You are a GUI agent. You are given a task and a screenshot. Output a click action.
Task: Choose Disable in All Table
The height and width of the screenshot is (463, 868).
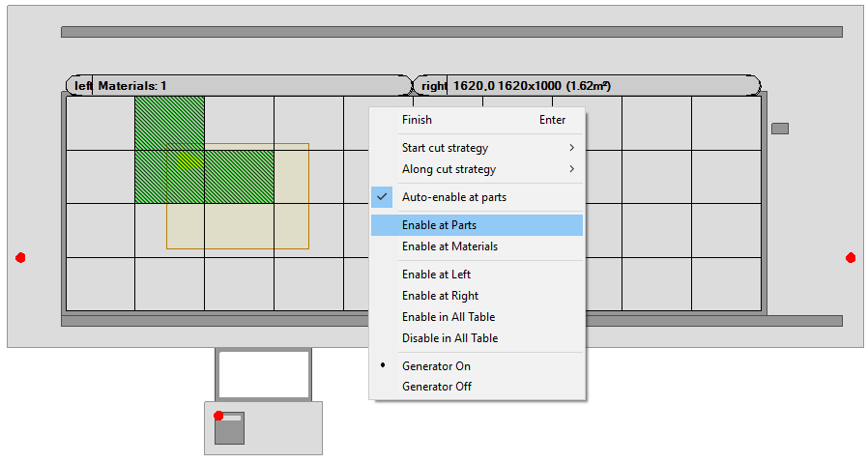pyautogui.click(x=477, y=338)
